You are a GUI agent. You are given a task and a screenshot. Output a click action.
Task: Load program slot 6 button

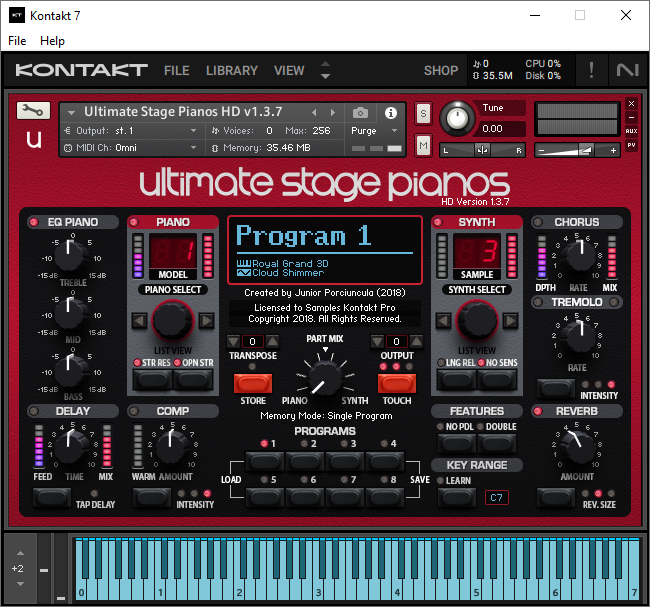click(305, 497)
